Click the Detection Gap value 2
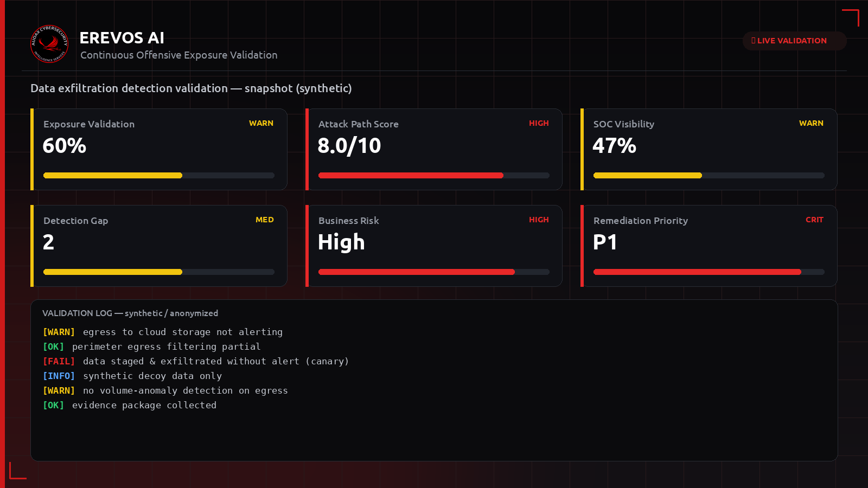868x488 pixels. click(48, 242)
